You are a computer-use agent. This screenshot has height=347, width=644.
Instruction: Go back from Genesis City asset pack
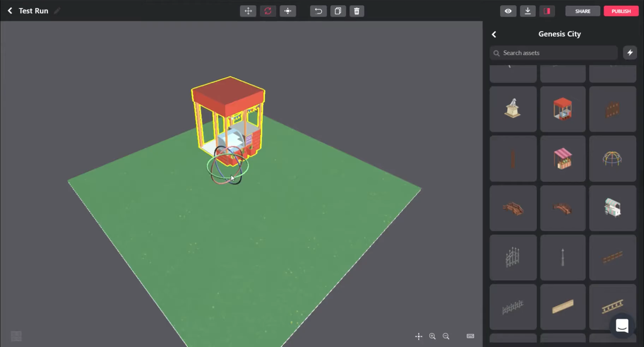[494, 35]
